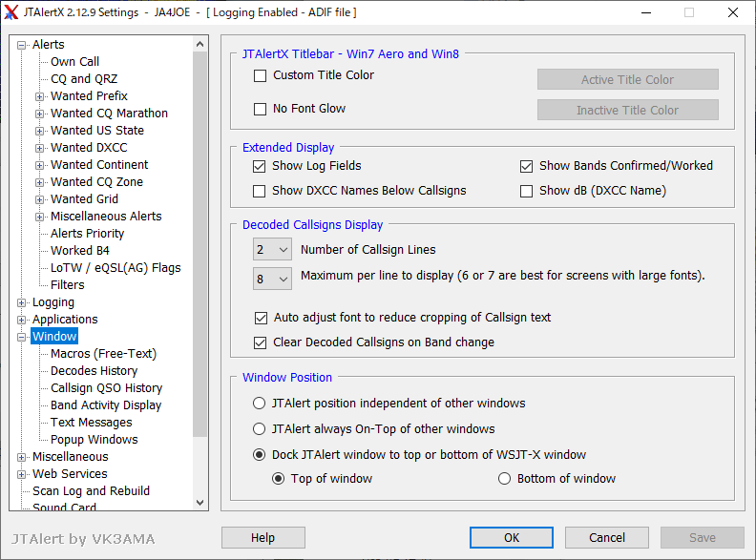Toggle Clear Decoded Callsigns on Band change
Screen dimensions: 756x560
pyautogui.click(x=260, y=342)
